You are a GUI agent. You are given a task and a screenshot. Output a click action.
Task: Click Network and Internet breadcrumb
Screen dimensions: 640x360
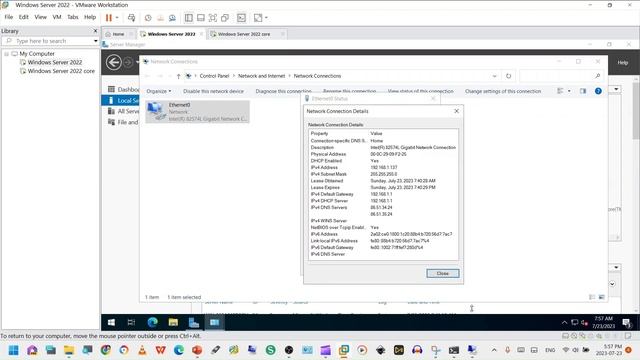pos(261,76)
